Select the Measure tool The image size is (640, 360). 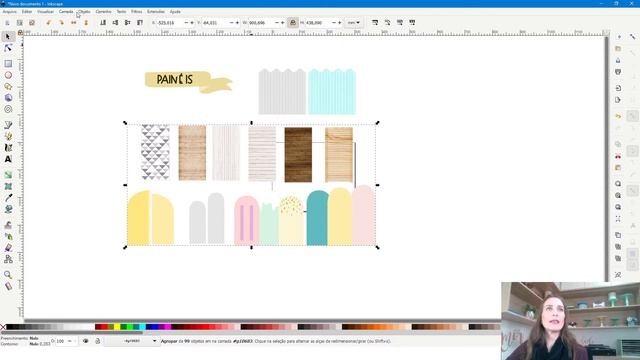pyautogui.click(x=8, y=286)
